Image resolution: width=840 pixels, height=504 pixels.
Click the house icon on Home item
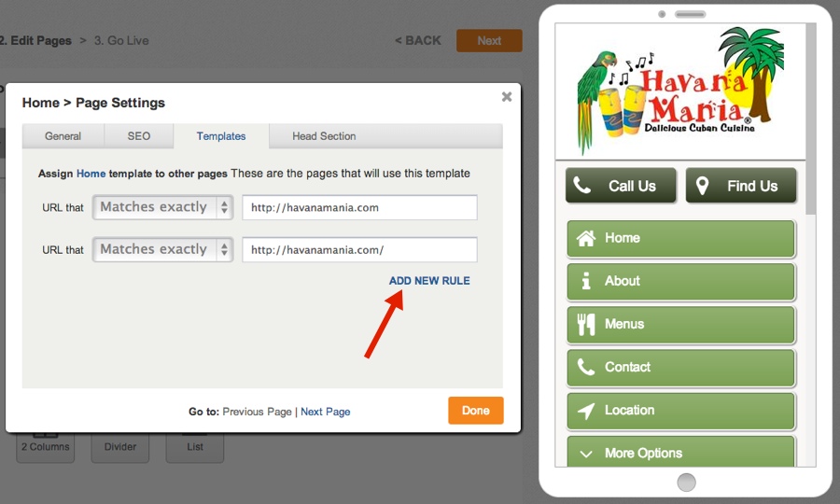coord(586,238)
